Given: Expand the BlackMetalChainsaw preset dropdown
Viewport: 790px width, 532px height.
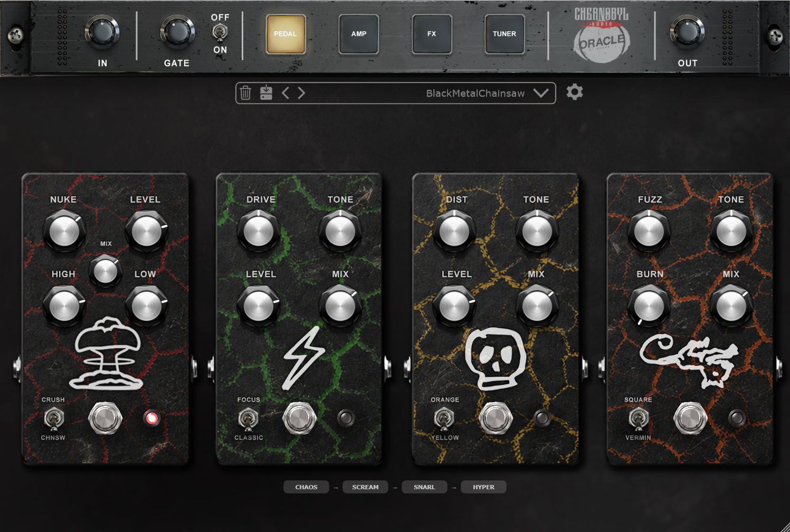Looking at the screenshot, I should point(541,93).
